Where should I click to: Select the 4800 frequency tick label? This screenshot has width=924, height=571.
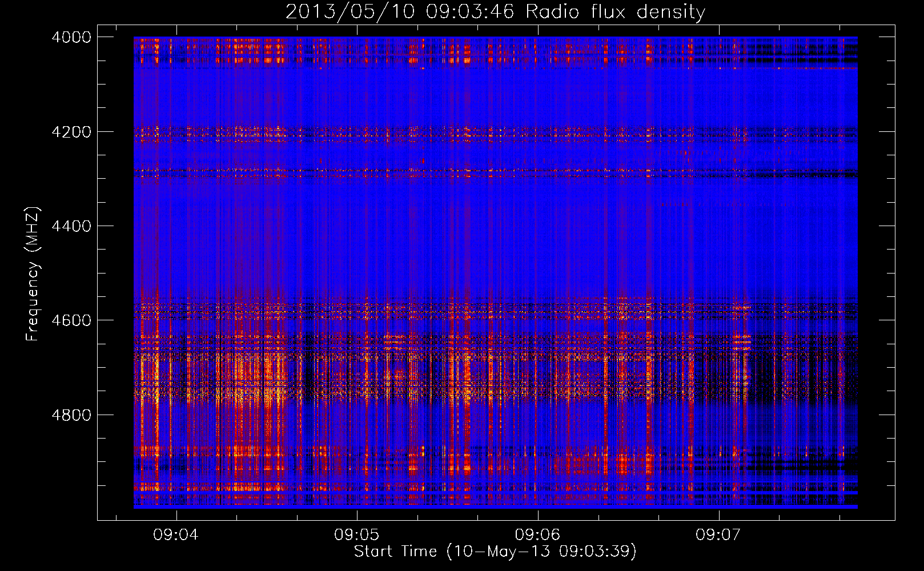(71, 415)
